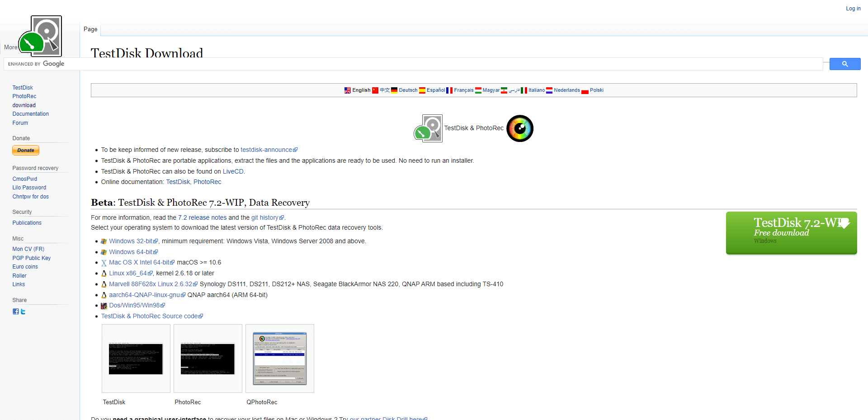Share the page on Facebook
Screen dimensions: 868x420
16,311
